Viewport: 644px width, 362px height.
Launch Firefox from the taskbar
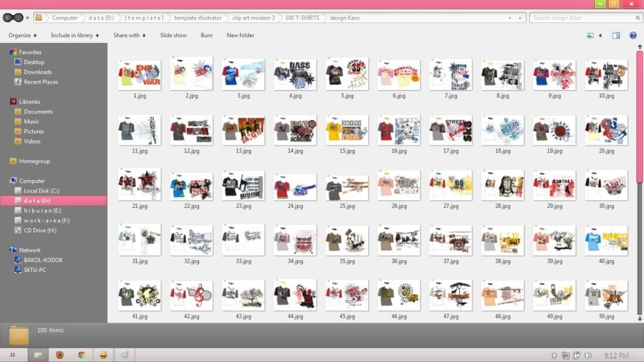(60, 355)
